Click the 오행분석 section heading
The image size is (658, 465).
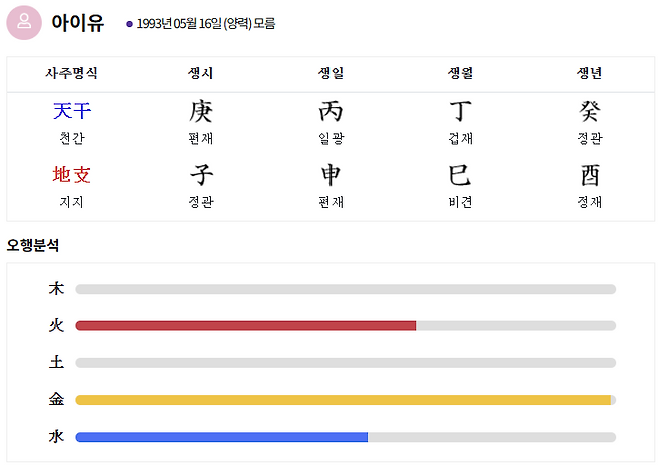point(33,245)
